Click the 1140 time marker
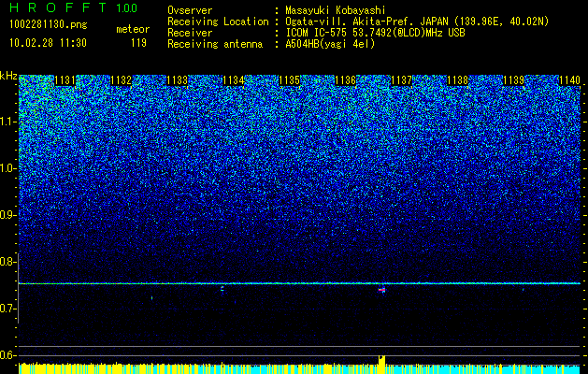The image size is (588, 374). pos(569,80)
